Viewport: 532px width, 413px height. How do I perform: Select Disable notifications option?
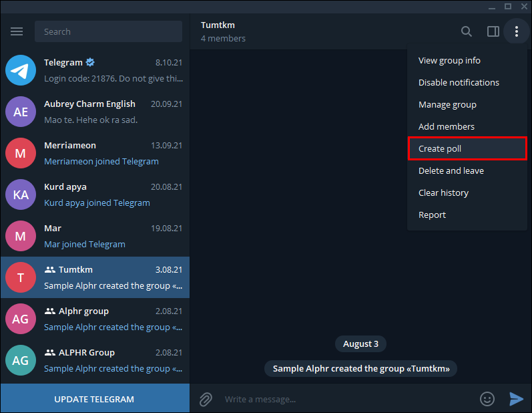click(x=467, y=82)
